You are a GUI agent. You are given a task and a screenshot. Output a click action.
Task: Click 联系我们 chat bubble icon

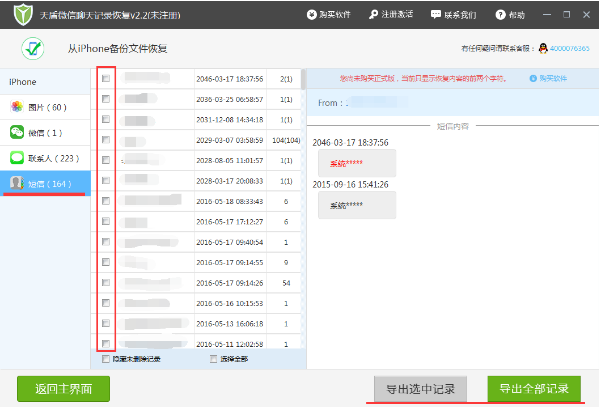coord(435,15)
